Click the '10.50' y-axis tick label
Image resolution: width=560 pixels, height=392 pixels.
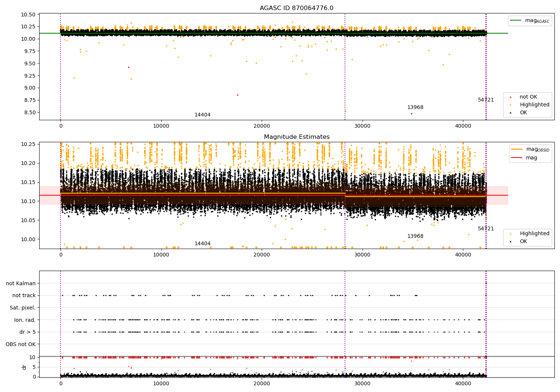point(28,15)
